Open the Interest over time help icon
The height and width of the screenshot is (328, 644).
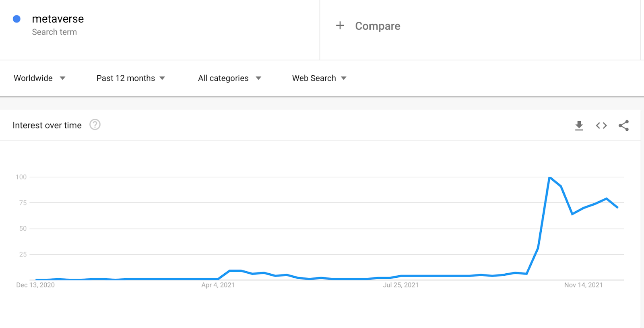pos(95,125)
